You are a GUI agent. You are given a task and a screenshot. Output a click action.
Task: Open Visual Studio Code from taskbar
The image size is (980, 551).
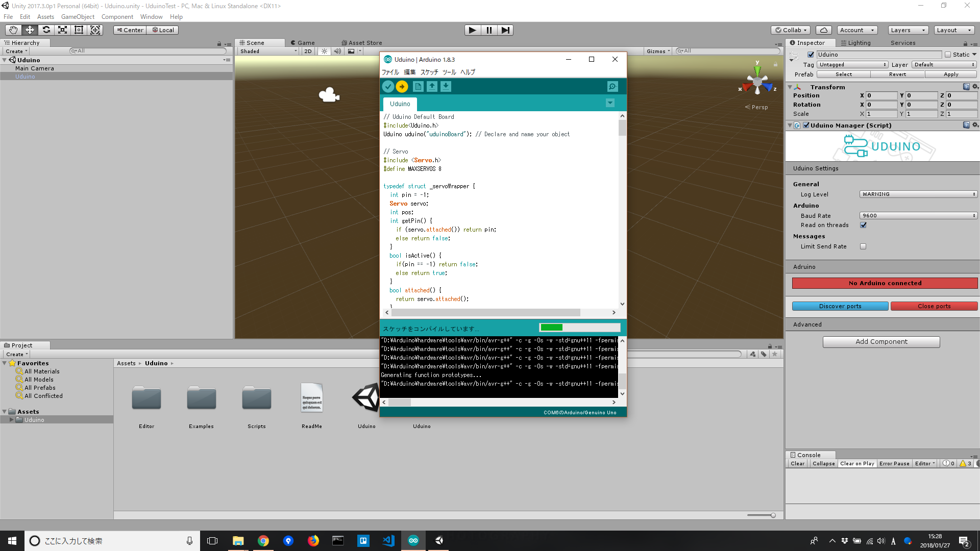pos(388,541)
